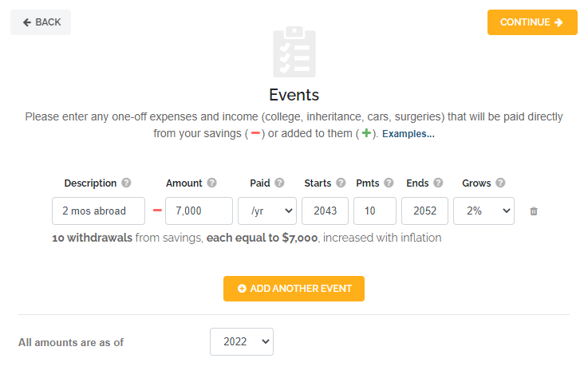Select the Amount field showing 7,000
The image size is (588, 386).
199,211
